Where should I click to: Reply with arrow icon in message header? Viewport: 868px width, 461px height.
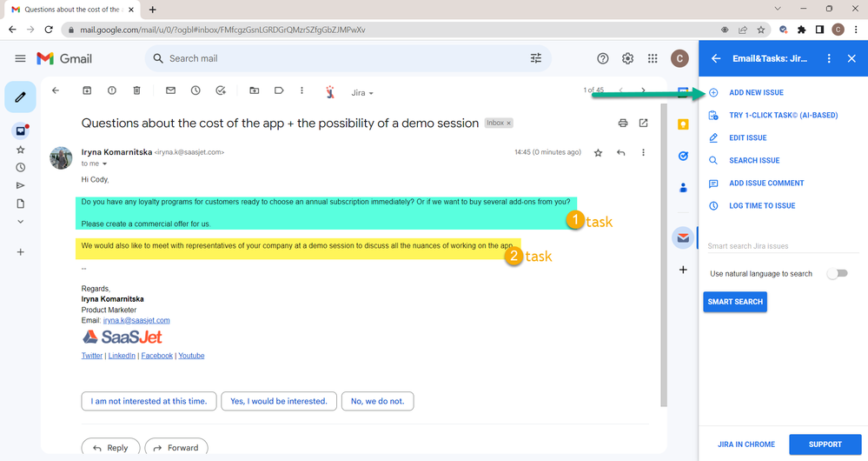pos(621,152)
